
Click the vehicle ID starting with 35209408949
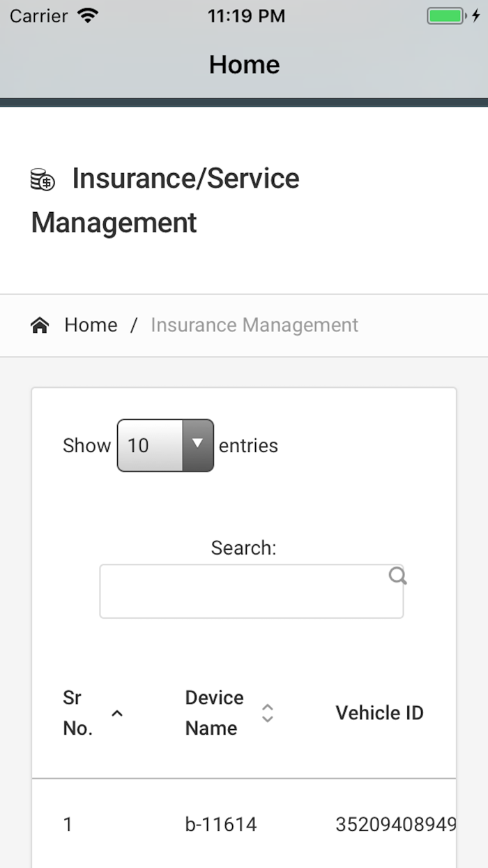[395, 824]
